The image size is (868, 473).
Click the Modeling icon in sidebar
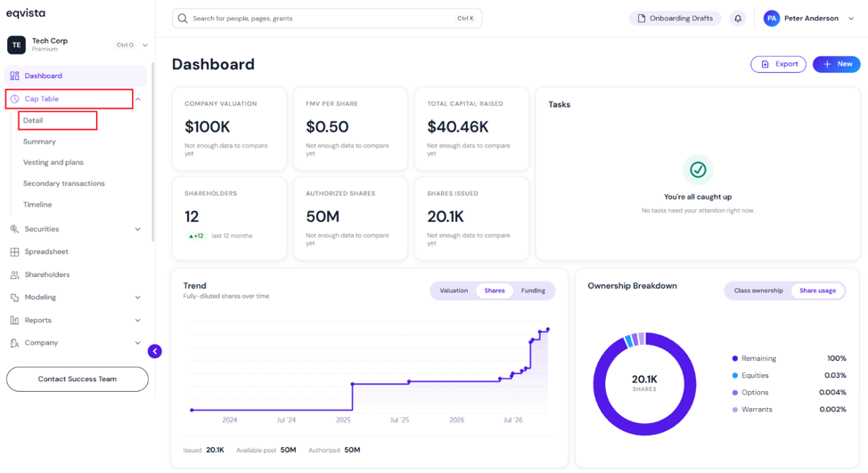(x=14, y=298)
